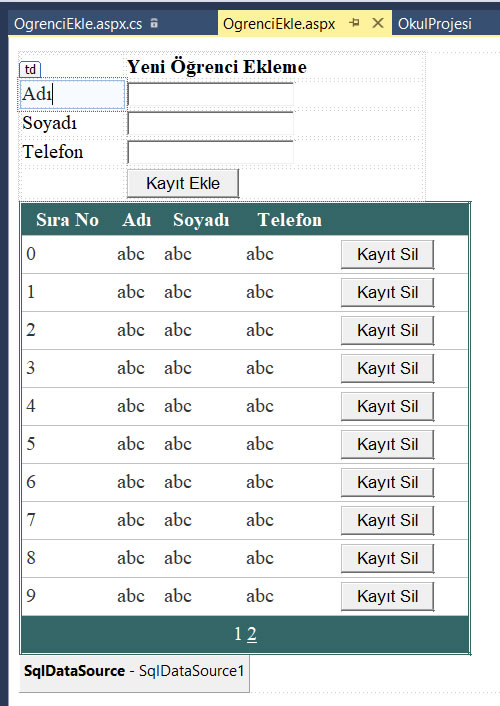Click the Adı text input field
This screenshot has height=706, width=500.
(210, 94)
